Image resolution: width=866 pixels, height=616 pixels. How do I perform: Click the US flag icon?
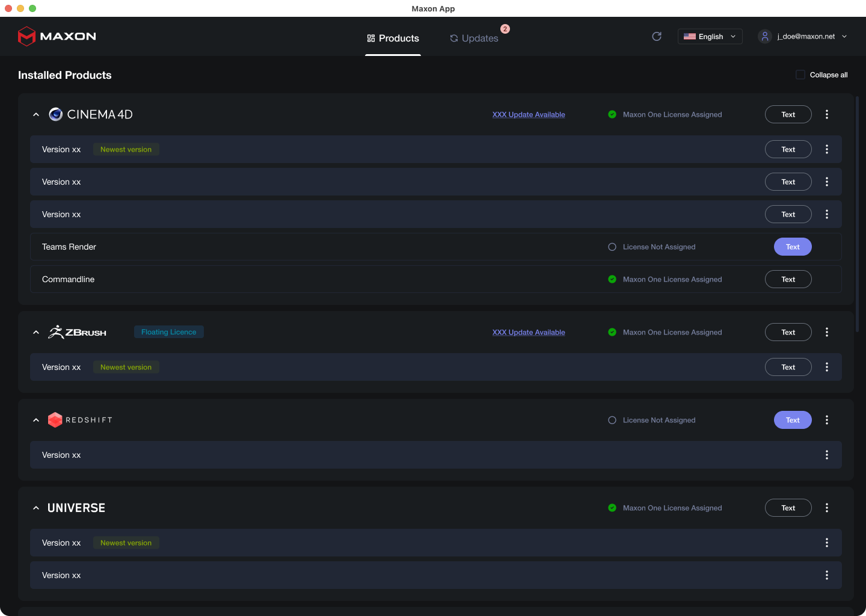tap(690, 36)
